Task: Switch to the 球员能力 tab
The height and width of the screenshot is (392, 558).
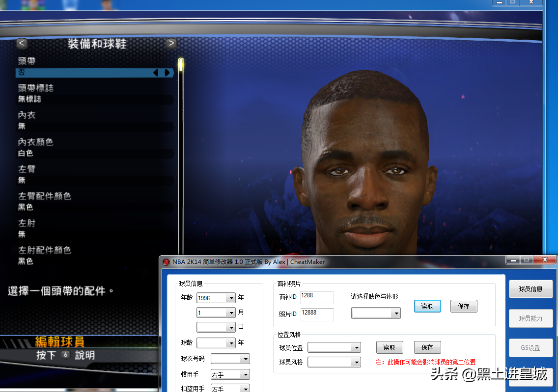Action: point(531,318)
